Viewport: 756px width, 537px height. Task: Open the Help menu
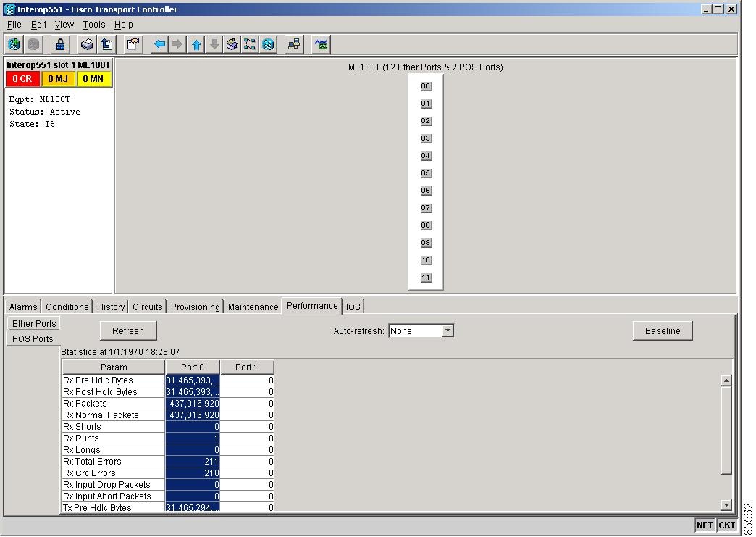tap(123, 24)
